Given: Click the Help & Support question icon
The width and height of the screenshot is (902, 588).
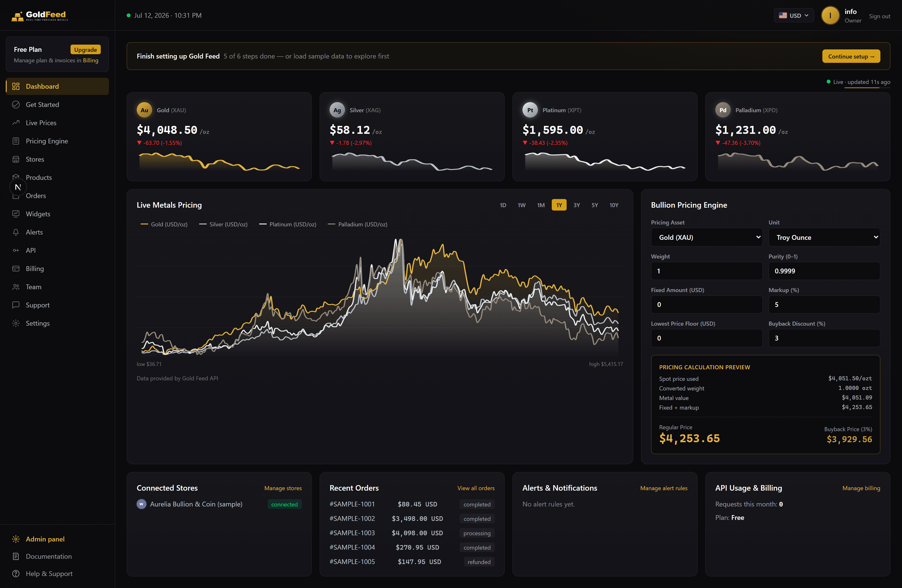Looking at the screenshot, I should [16, 574].
